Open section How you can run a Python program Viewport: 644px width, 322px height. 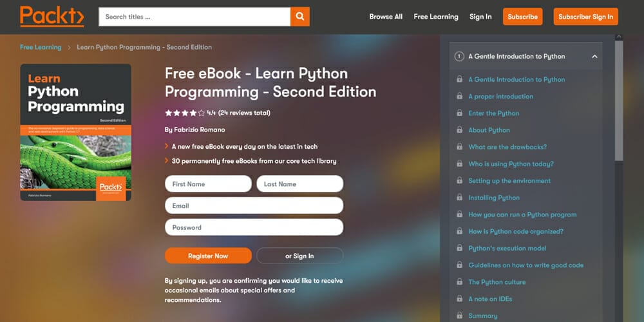[x=522, y=214]
